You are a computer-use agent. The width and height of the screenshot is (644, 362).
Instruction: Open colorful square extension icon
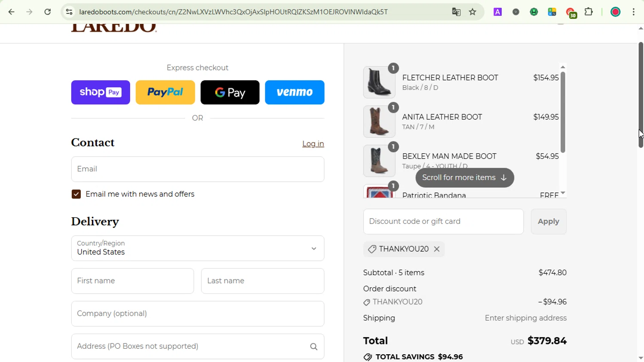click(x=552, y=12)
